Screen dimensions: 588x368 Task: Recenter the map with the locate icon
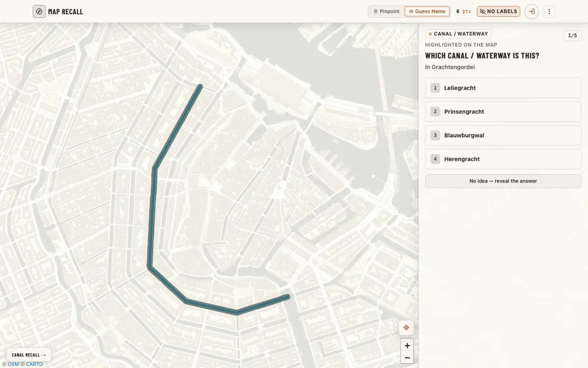pyautogui.click(x=406, y=328)
